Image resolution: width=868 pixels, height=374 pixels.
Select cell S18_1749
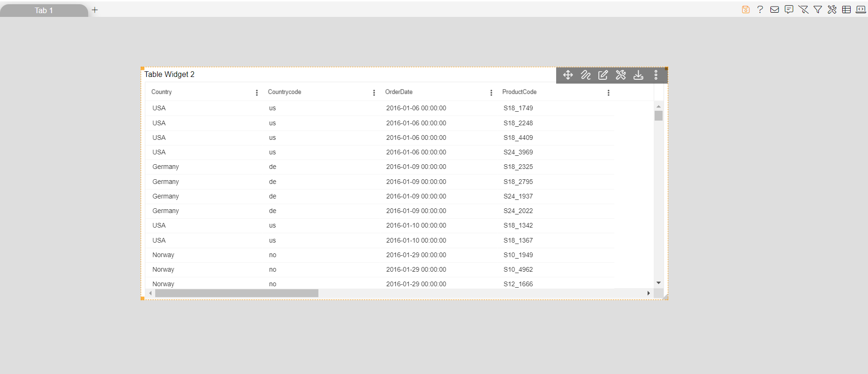pyautogui.click(x=518, y=108)
